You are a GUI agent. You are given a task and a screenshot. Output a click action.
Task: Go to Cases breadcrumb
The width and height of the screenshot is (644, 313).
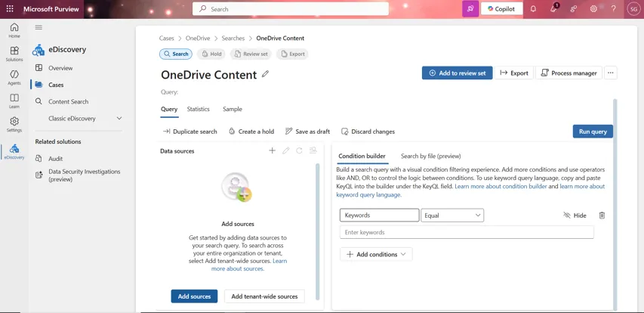167,39
